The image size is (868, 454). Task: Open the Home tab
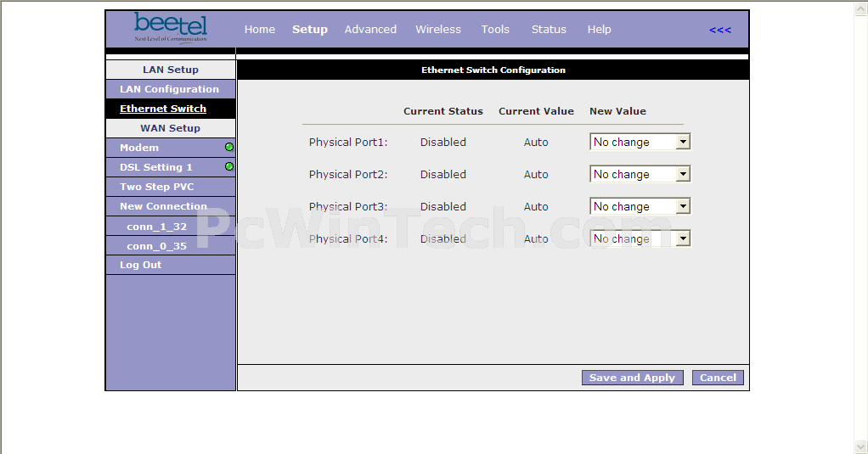[x=260, y=30]
